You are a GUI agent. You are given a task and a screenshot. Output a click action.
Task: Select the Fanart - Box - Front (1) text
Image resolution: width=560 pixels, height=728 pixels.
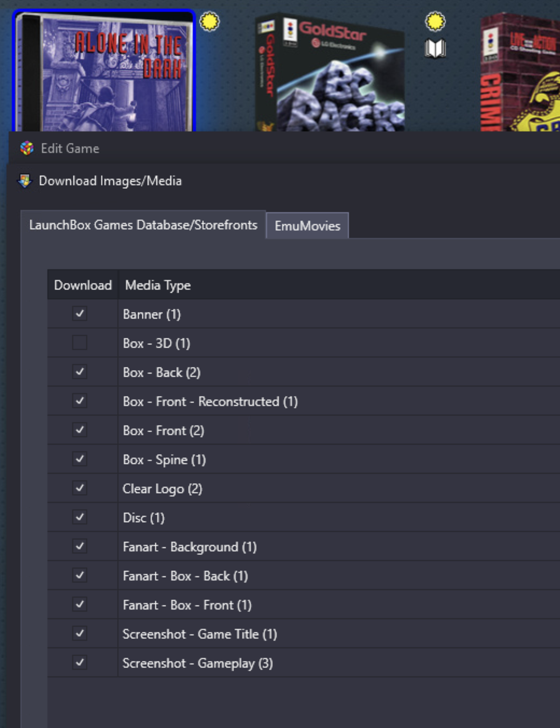click(x=187, y=605)
